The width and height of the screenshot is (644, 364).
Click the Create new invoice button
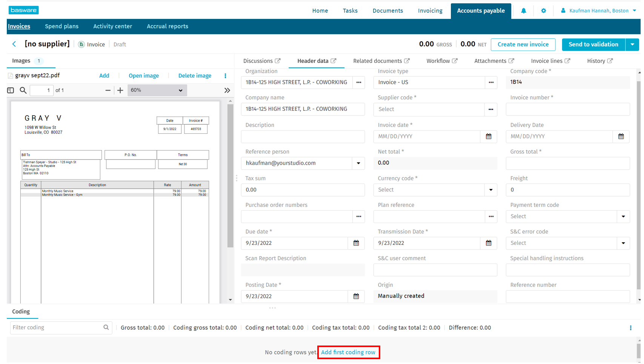point(523,44)
